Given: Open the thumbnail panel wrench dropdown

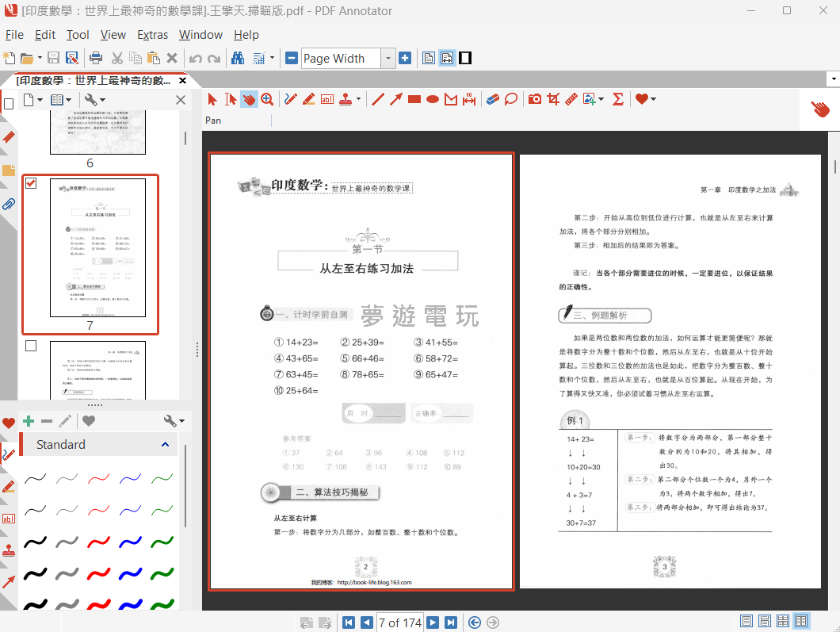Looking at the screenshot, I should pos(95,100).
